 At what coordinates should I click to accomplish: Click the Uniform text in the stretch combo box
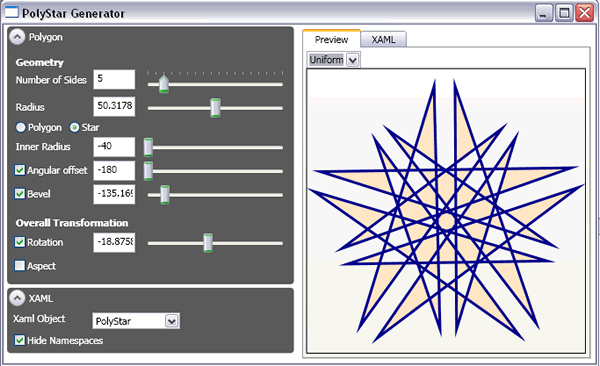(x=326, y=60)
